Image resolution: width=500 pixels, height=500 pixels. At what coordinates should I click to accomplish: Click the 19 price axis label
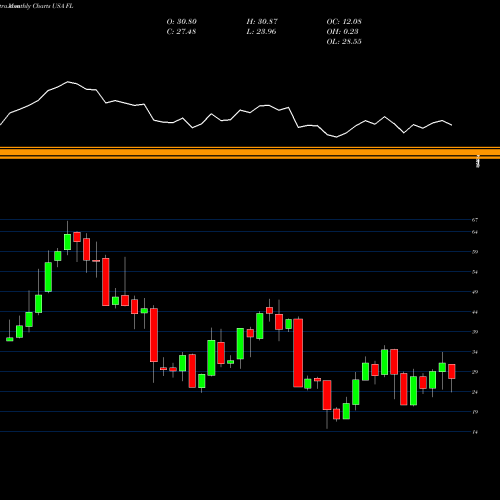click(475, 412)
